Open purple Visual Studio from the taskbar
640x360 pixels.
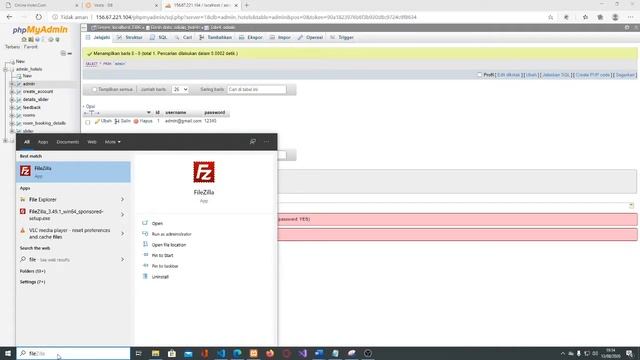click(x=302, y=353)
